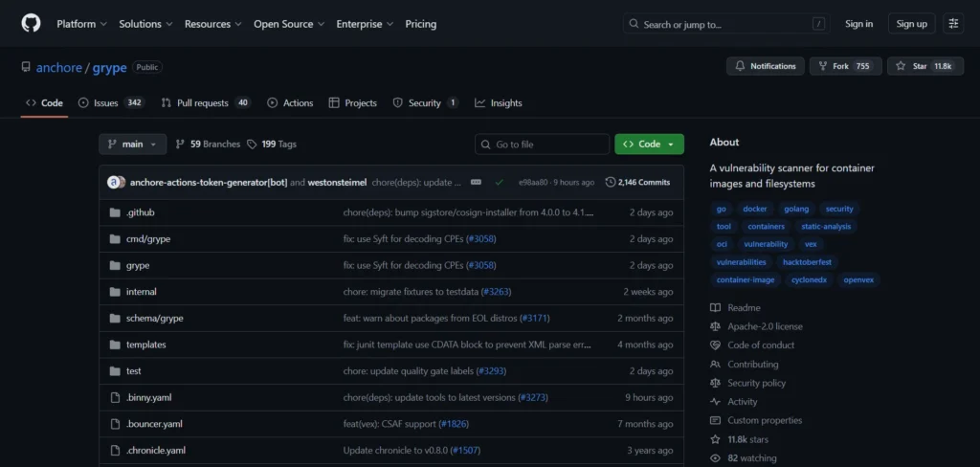Screen dimensions: 980x467
Task: Show commit details ellipsis button
Action: click(476, 183)
